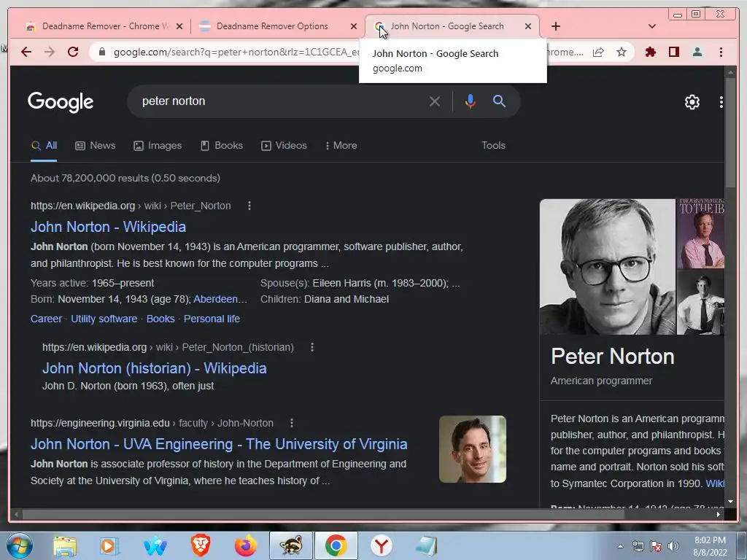Select the News search filter
This screenshot has height=560, width=747.
[96, 146]
